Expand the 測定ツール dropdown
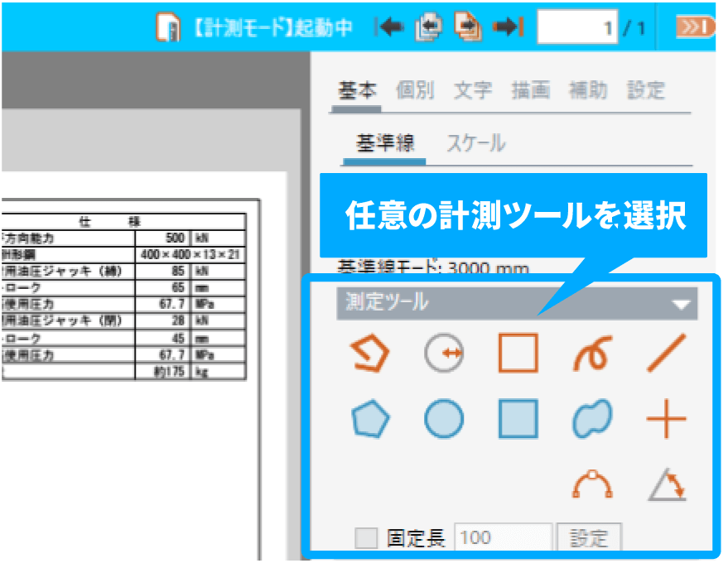728x568 pixels. [681, 304]
